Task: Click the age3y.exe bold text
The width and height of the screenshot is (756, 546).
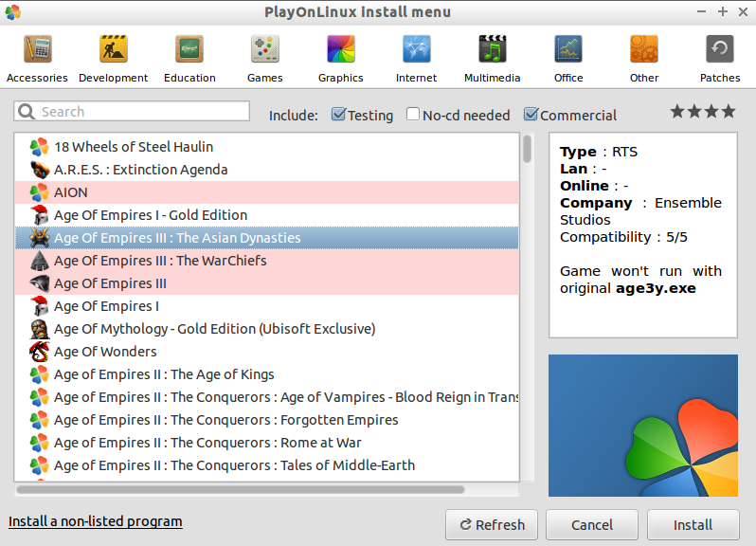Action: 656,289
